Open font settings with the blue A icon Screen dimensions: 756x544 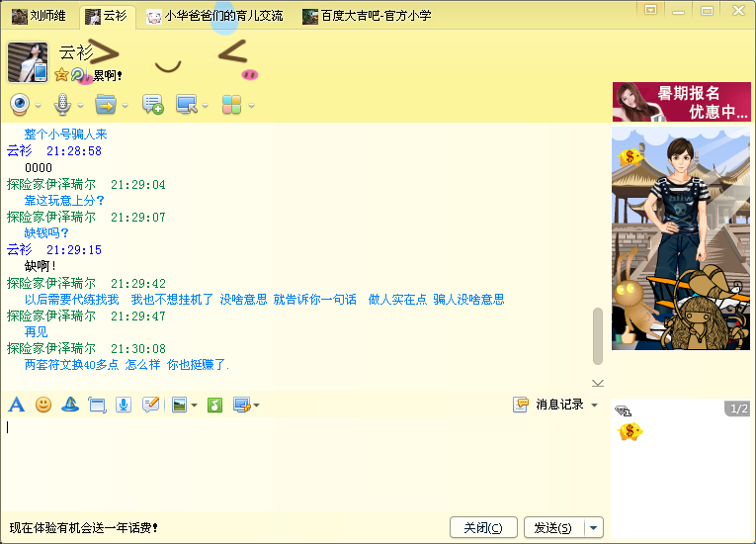pyautogui.click(x=17, y=405)
